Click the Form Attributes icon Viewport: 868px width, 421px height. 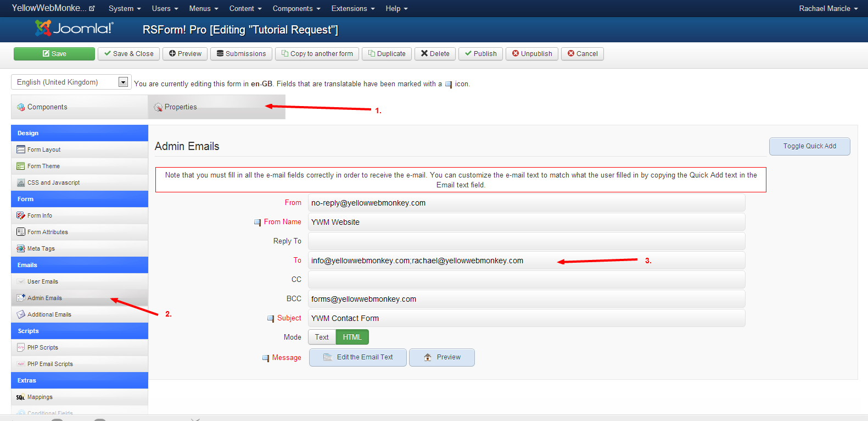pos(21,232)
